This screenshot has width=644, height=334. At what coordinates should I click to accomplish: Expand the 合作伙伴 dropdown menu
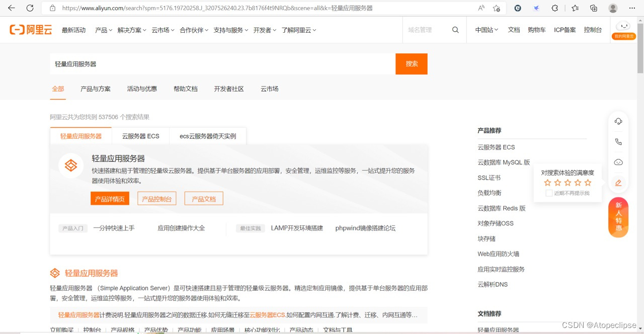(194, 30)
